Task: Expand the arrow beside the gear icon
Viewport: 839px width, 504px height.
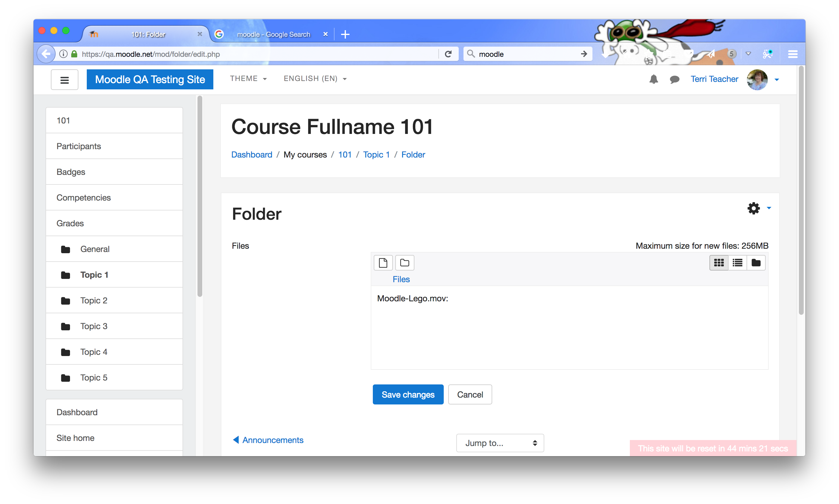Action: [769, 208]
